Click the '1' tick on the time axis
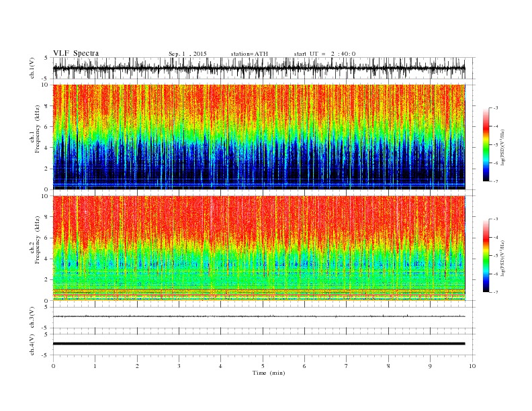 point(95,366)
